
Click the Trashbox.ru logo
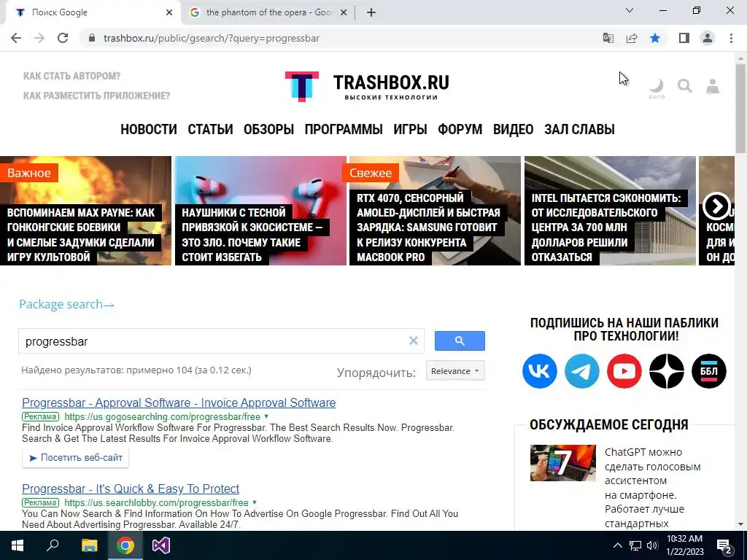(x=367, y=87)
